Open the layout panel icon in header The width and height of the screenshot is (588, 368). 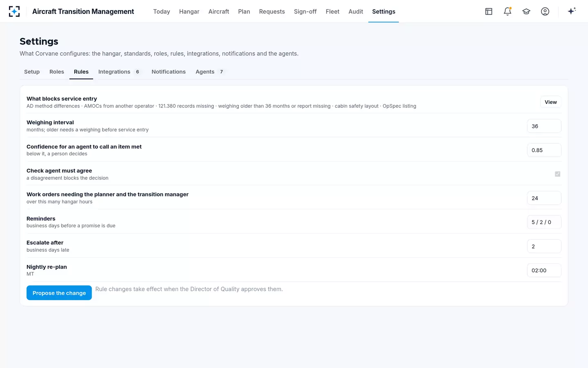click(489, 11)
